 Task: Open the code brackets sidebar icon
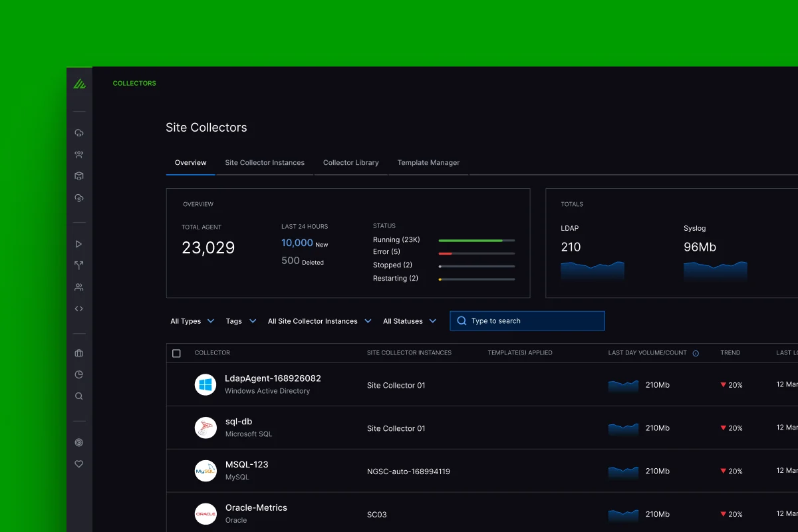click(x=79, y=309)
